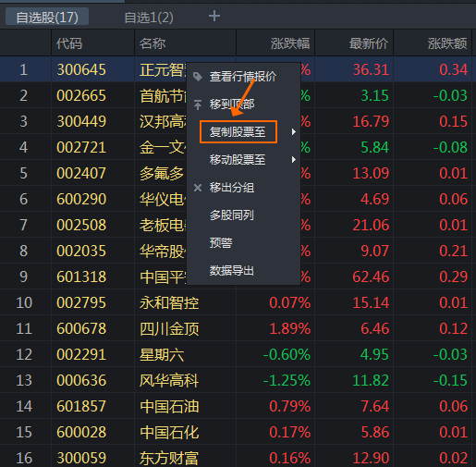Screen dimensions: 476x467
Task: Sort by the 名称 column header
Action: [x=153, y=43]
